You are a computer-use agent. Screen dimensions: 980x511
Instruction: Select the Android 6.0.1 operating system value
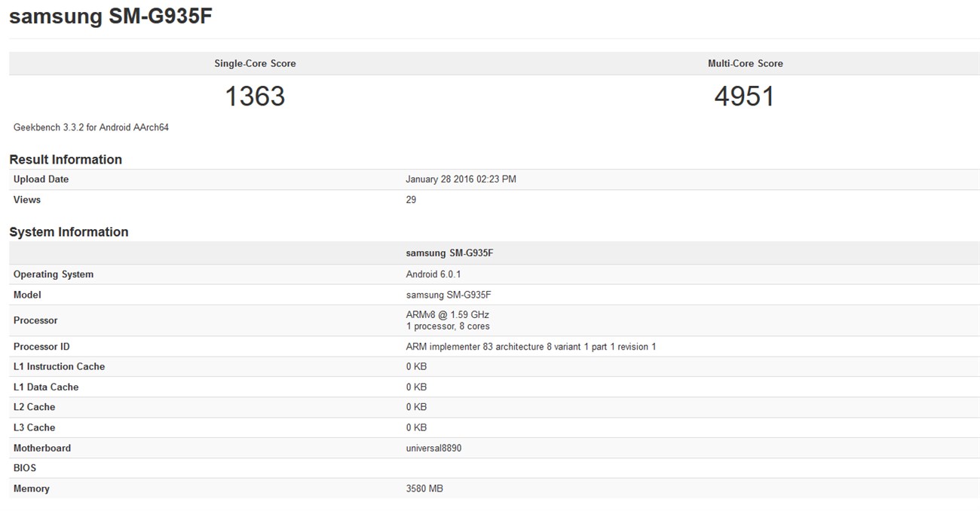point(433,274)
